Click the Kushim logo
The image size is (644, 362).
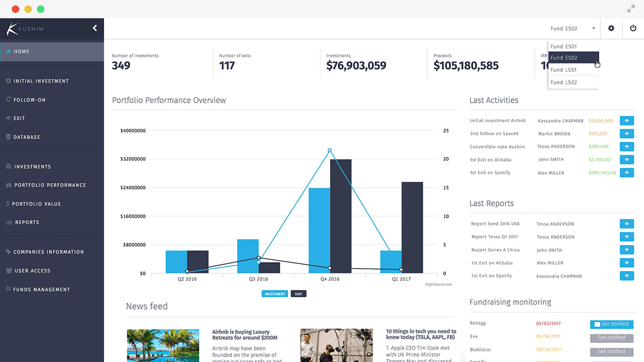25,29
